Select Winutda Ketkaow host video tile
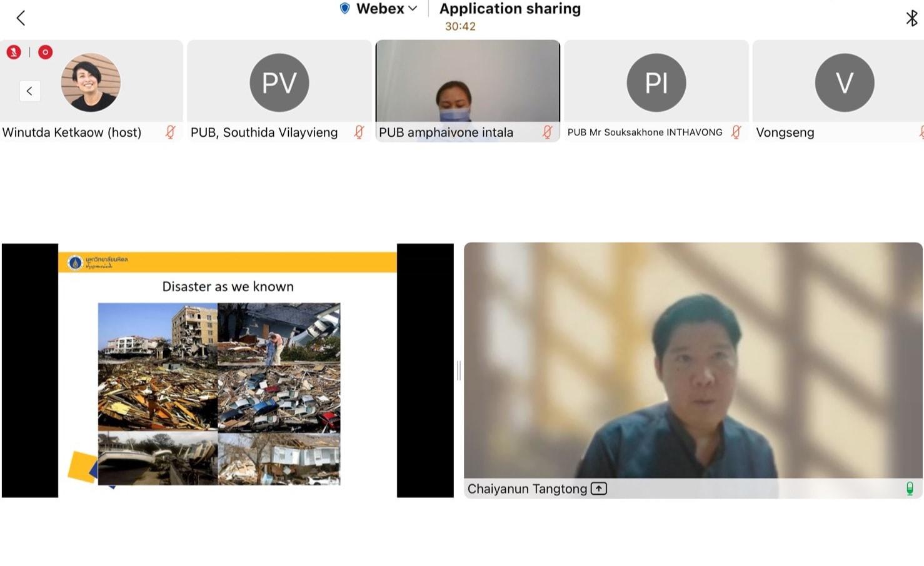The image size is (924, 566). point(91,91)
